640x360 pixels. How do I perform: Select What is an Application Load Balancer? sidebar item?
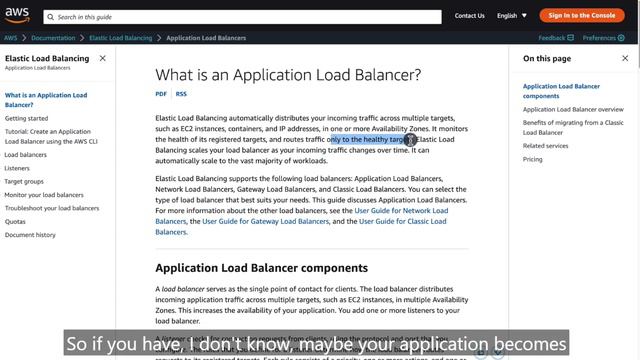tap(46, 100)
